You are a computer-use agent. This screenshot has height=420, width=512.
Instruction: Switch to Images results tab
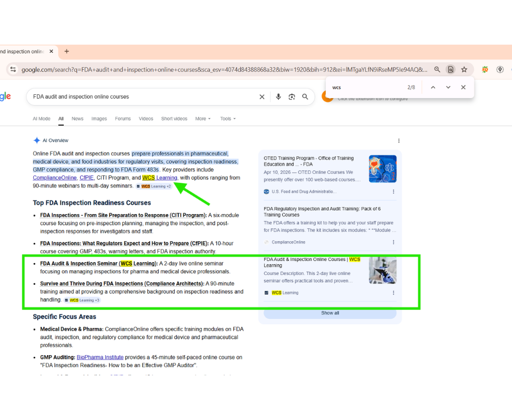pyautogui.click(x=99, y=119)
